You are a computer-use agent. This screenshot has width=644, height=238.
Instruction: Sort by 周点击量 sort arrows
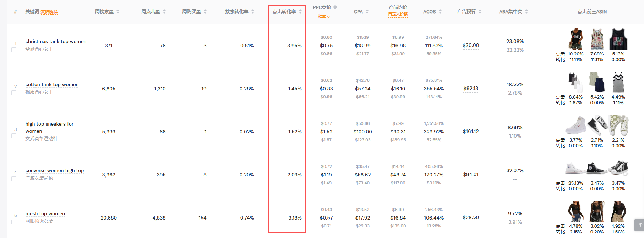164,12
